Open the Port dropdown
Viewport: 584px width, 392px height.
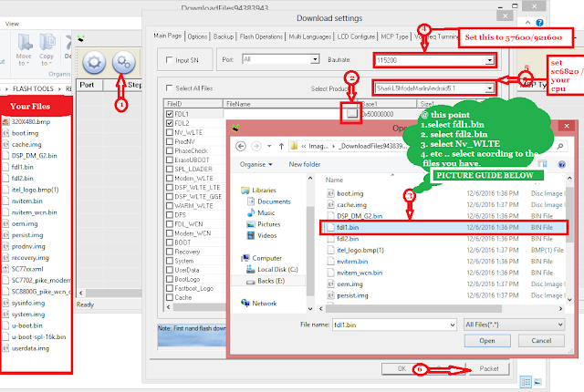(x=315, y=59)
